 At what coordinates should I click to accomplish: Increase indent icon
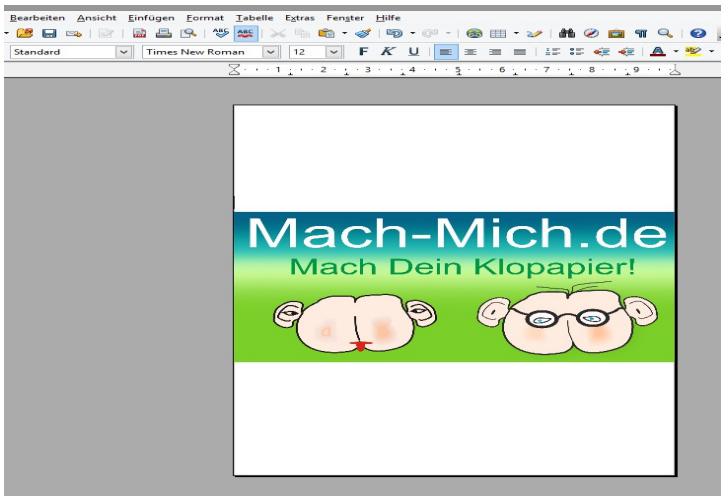coord(626,52)
